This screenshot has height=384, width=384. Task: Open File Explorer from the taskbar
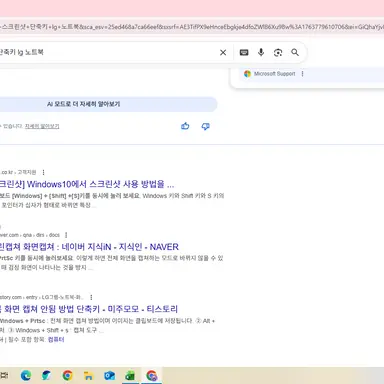(x=88, y=376)
